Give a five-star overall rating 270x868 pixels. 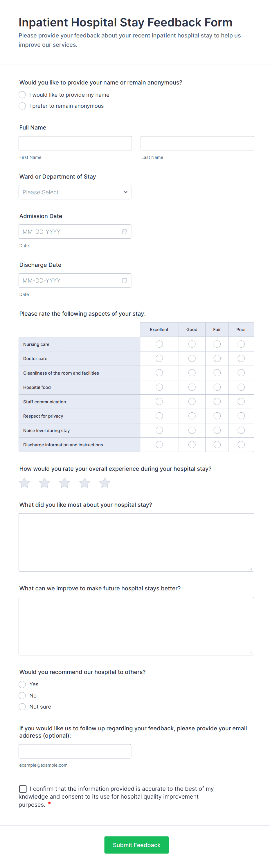click(105, 483)
